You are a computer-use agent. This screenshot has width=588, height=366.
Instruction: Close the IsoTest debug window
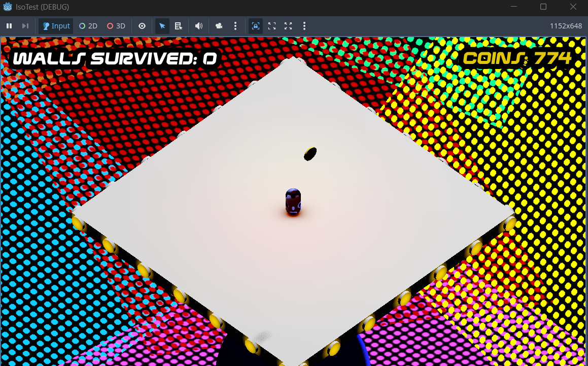coord(573,7)
